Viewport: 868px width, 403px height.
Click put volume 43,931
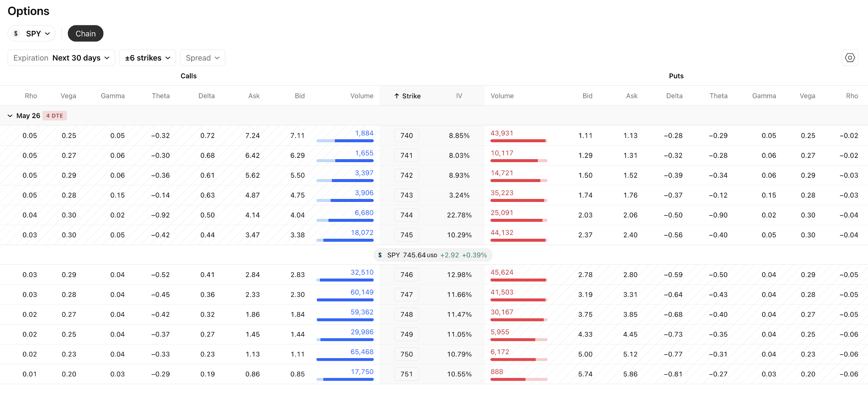(x=502, y=133)
